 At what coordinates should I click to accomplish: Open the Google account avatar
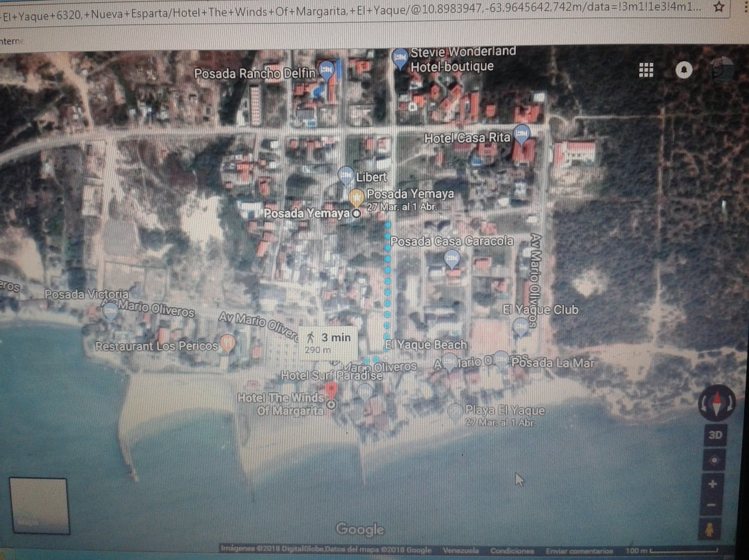tap(723, 69)
